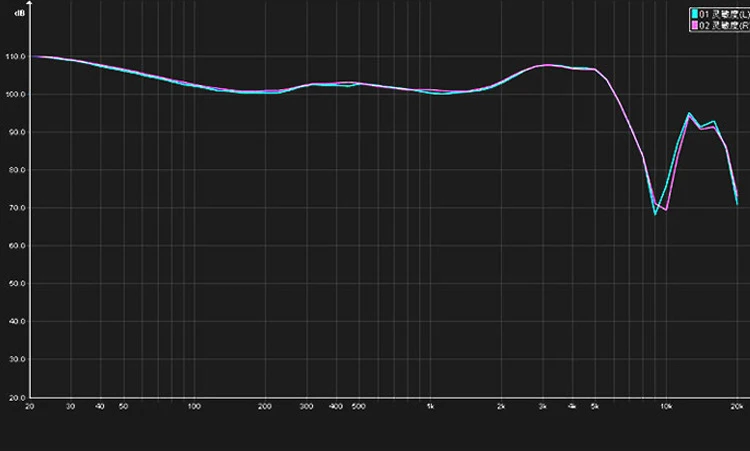Click the 50.0 level axis label

tap(17, 284)
